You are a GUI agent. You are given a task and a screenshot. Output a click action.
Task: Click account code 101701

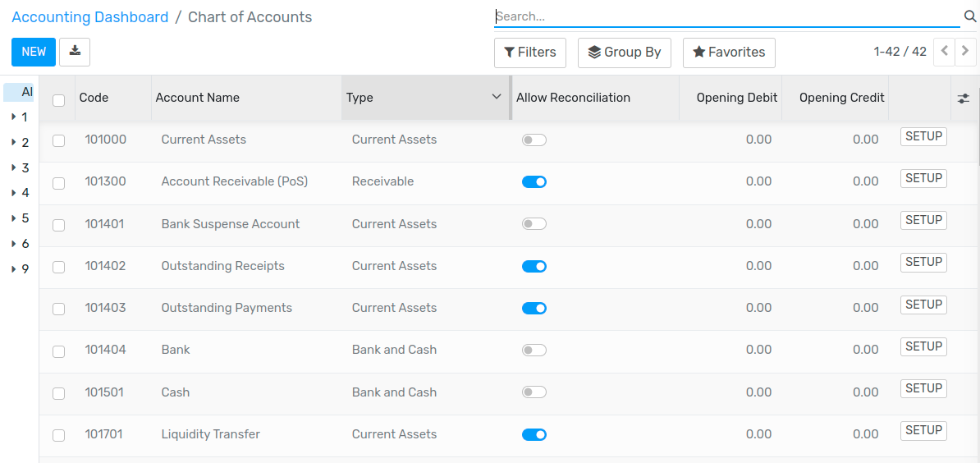tap(105, 434)
